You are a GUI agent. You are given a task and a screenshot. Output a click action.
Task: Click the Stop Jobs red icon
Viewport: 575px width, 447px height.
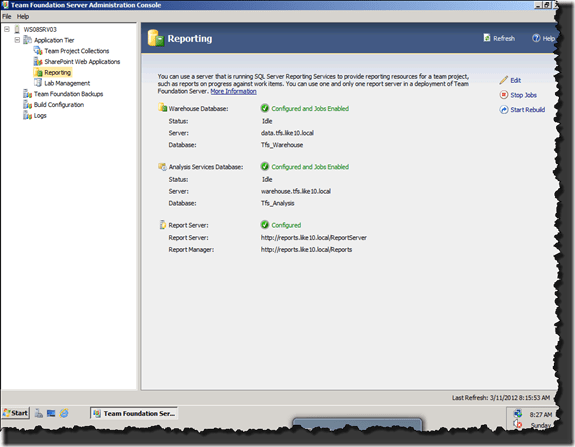[504, 95]
